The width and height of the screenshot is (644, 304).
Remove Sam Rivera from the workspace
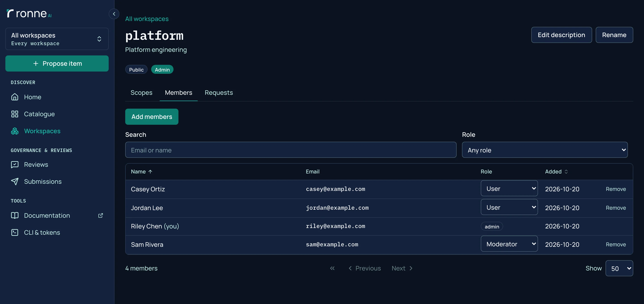coord(616,245)
